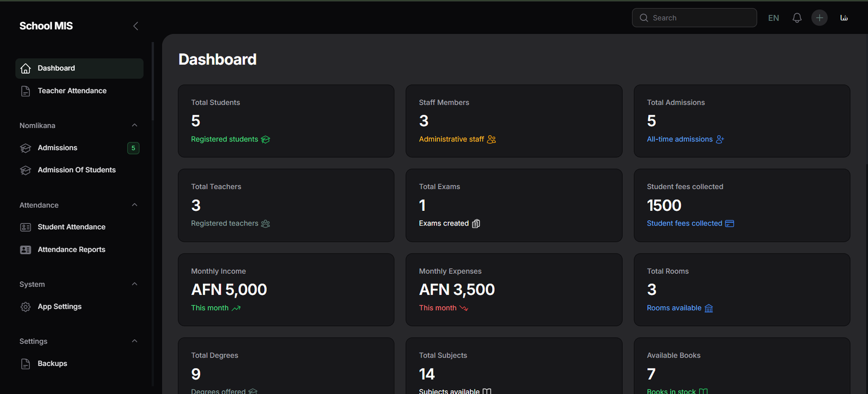868x394 pixels.
Task: Open the Admissions menu item
Action: (58, 147)
